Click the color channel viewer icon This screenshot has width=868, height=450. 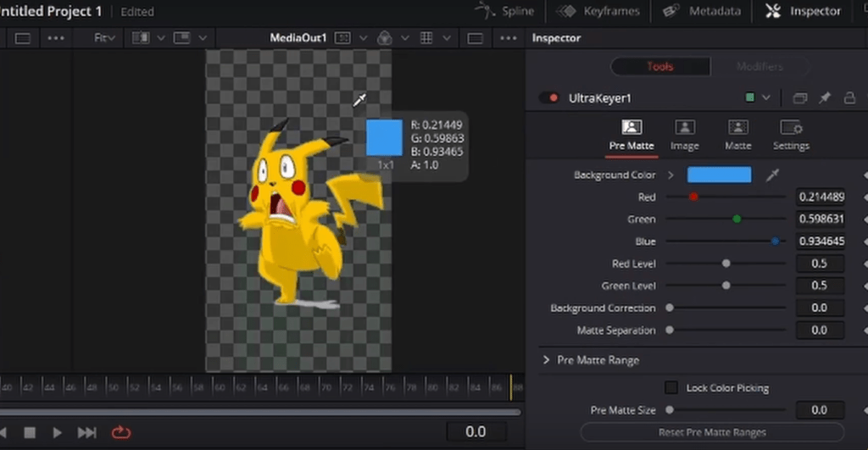coord(385,37)
